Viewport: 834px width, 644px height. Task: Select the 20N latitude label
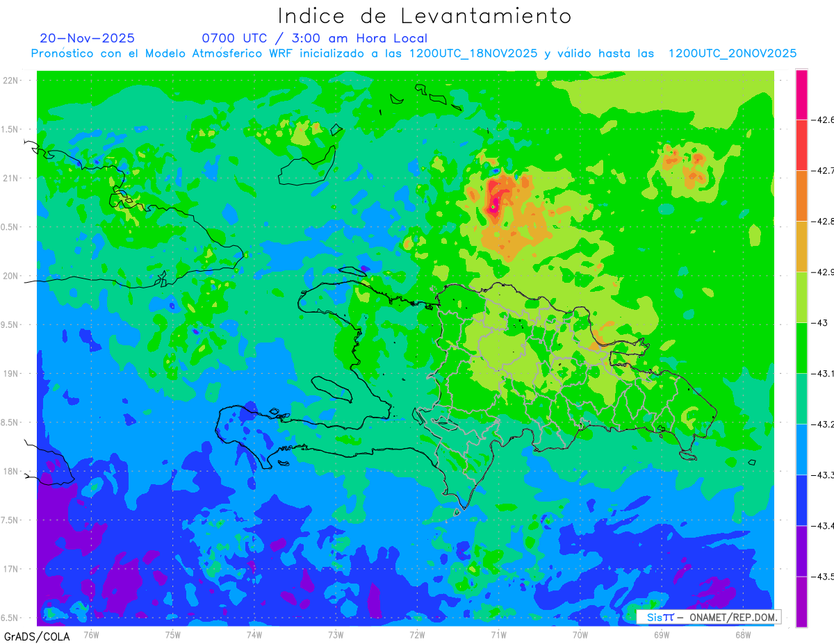[x=12, y=276]
